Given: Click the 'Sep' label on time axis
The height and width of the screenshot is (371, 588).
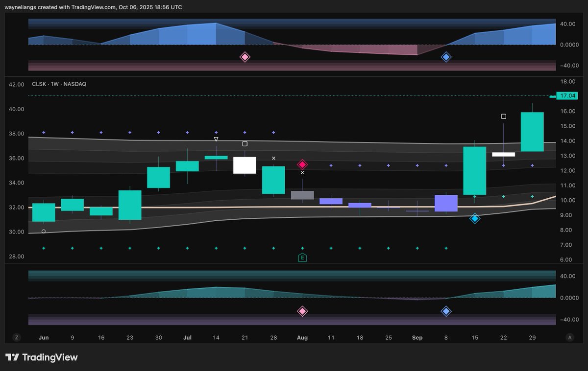Looking at the screenshot, I should coord(417,338).
